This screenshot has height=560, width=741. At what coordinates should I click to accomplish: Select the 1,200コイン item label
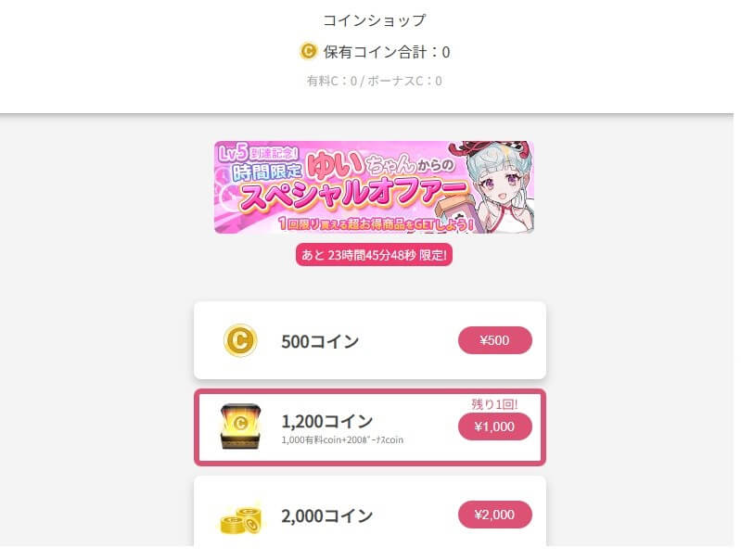[x=326, y=421]
